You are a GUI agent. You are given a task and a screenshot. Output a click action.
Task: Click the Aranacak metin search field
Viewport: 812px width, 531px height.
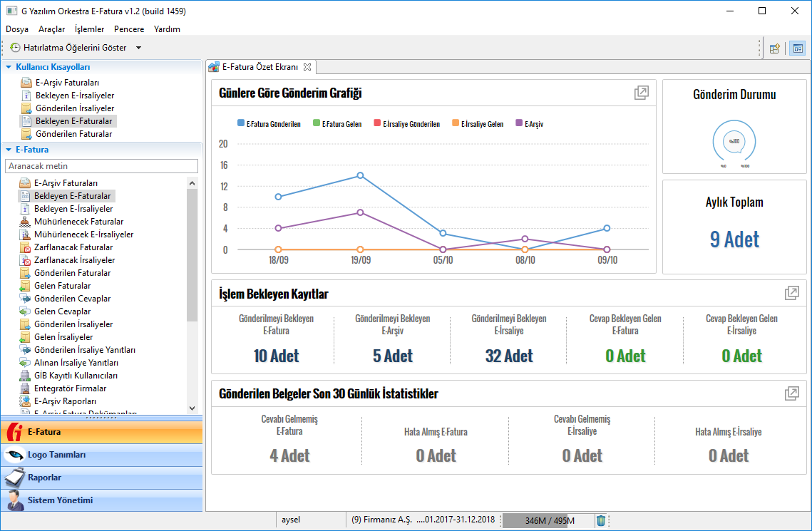point(101,166)
